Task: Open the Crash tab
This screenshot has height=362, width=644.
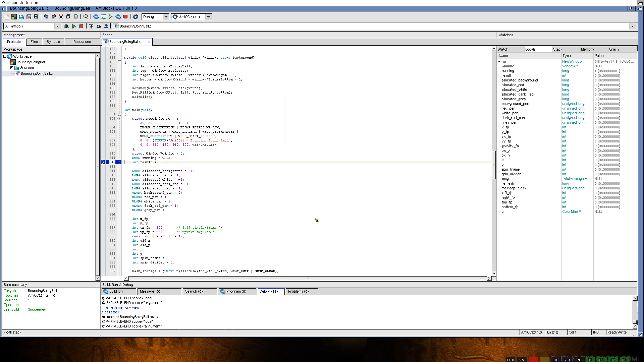Action: tap(622, 49)
